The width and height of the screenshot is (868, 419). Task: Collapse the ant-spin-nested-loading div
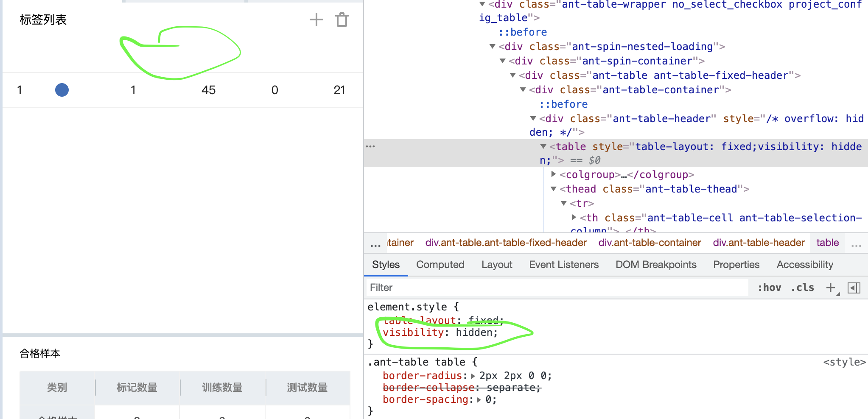pos(492,47)
